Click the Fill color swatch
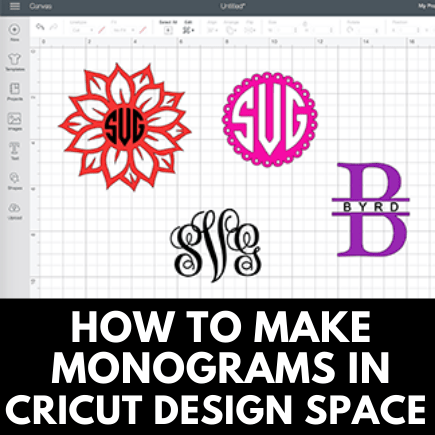435x435 pixels. coord(143,30)
